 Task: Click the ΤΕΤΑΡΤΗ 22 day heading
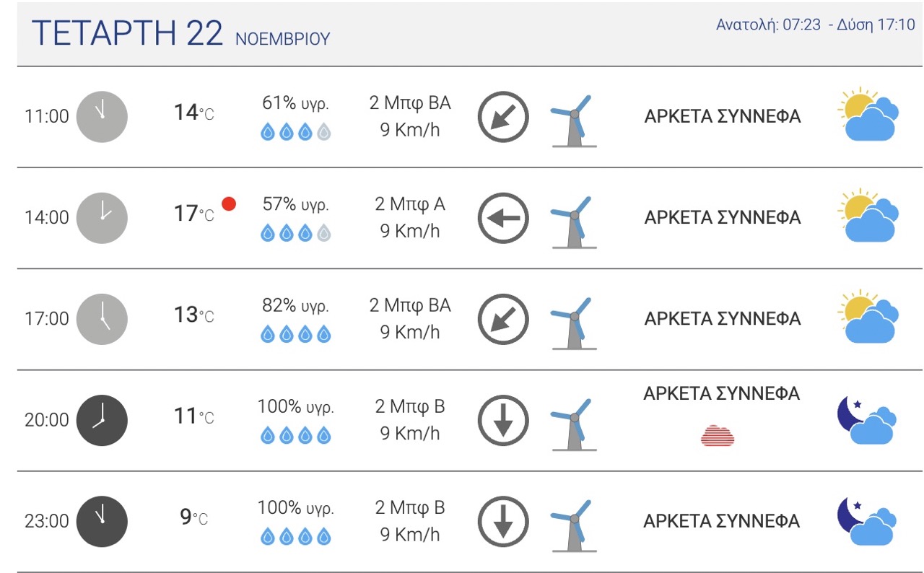click(128, 33)
